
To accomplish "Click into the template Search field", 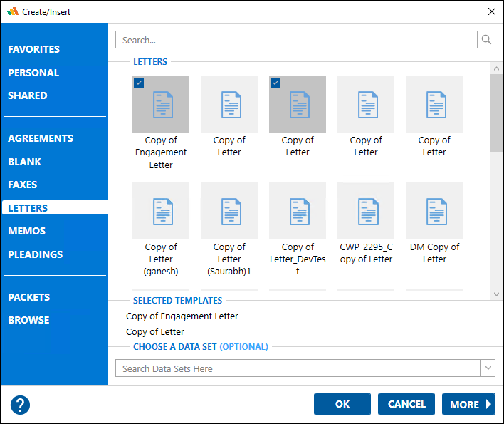I will (296, 40).
